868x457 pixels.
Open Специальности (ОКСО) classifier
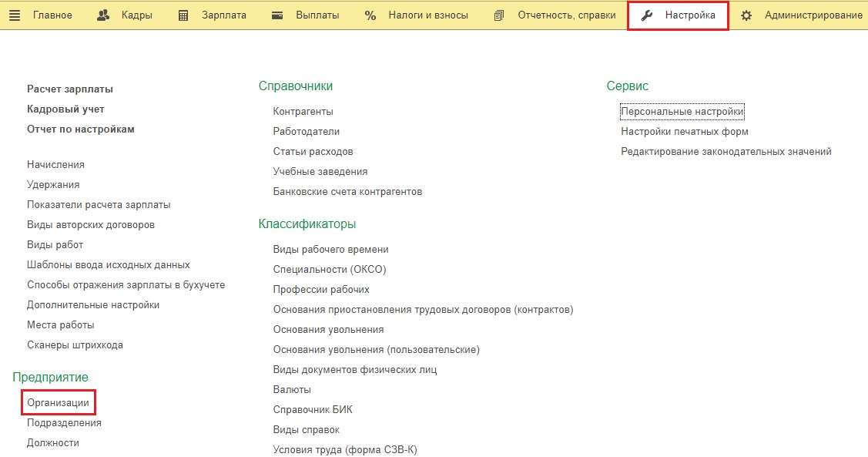[330, 269]
